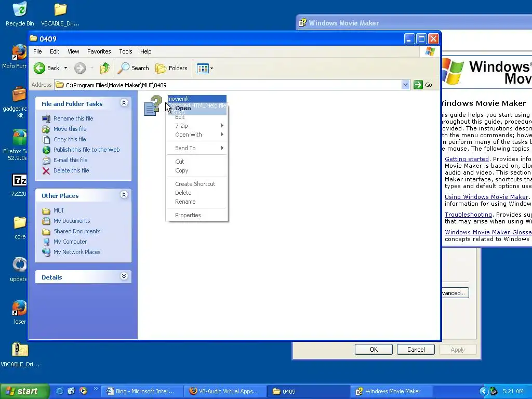Screen dimensions: 532x399
Task: Click the Back arrow icon in Explorer
Action: (39, 68)
